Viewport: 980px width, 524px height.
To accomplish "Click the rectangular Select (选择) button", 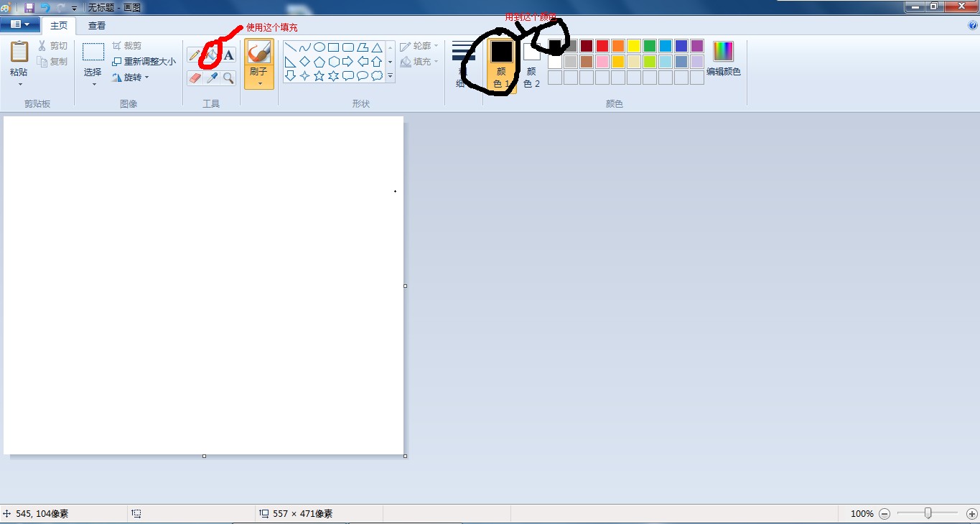I will tap(93, 52).
